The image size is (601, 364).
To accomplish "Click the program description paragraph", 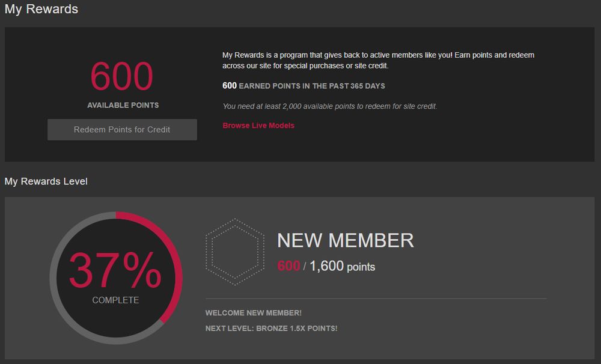I will coord(378,60).
